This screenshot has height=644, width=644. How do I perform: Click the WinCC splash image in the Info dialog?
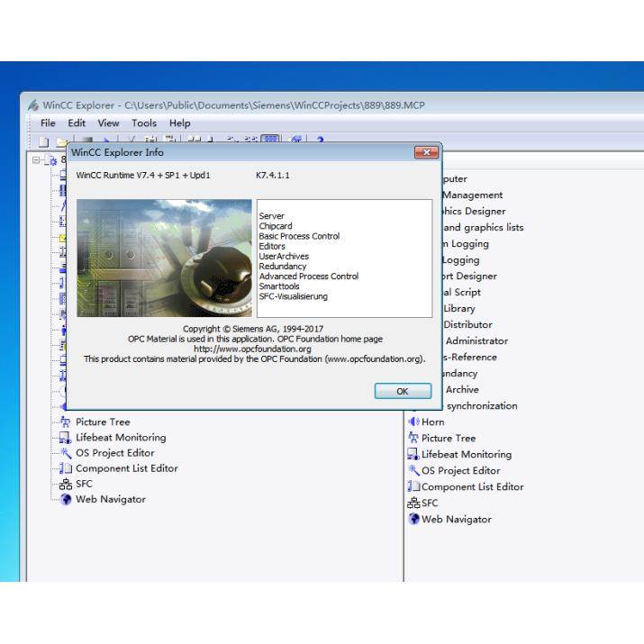point(164,258)
